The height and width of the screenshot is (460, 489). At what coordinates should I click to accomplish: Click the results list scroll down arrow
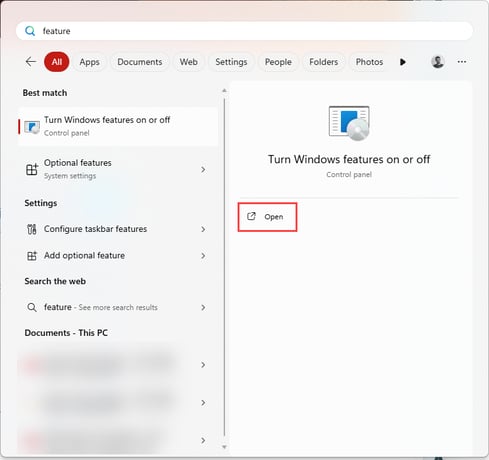point(224,447)
